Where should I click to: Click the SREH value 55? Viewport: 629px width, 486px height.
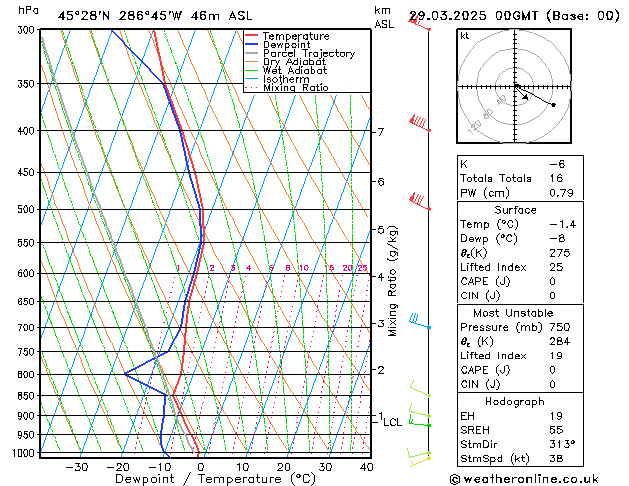pos(556,430)
